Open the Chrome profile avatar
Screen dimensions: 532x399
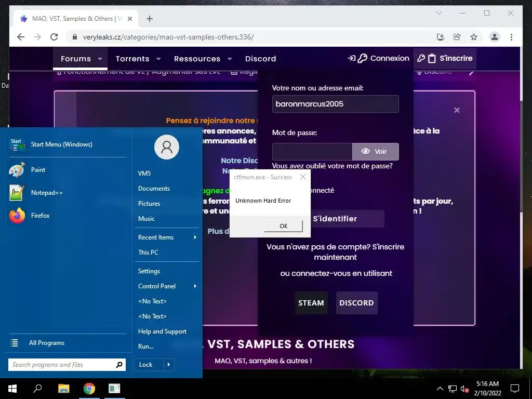tap(495, 37)
